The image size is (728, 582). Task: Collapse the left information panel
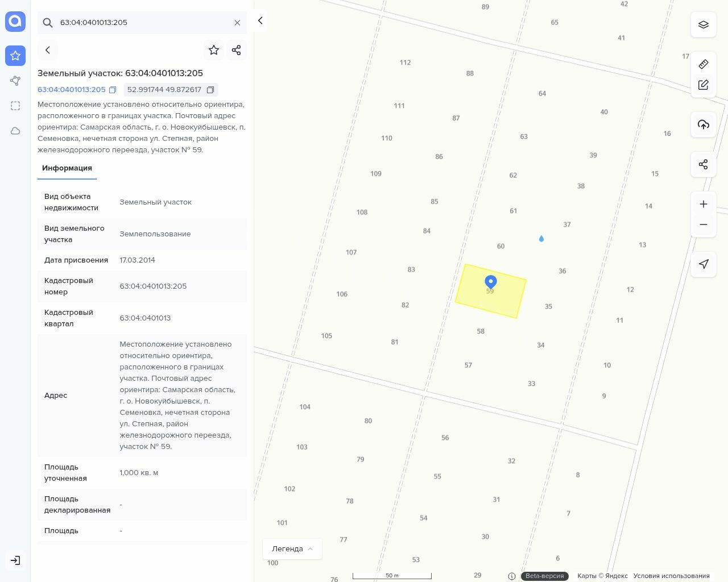point(260,20)
